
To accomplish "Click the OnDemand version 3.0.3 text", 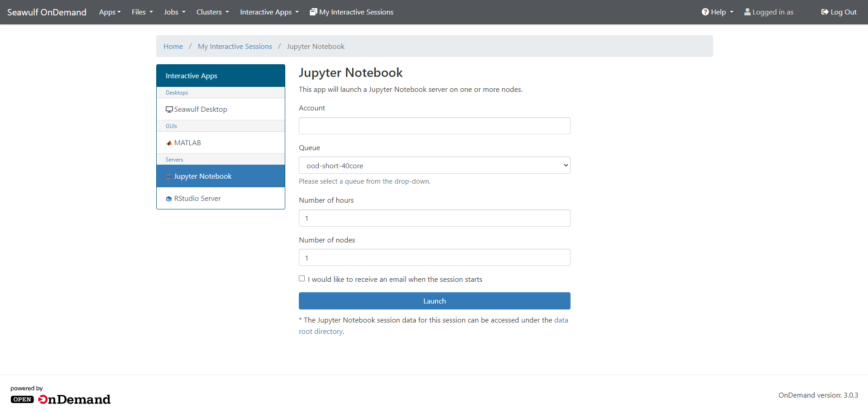I will pos(818,395).
